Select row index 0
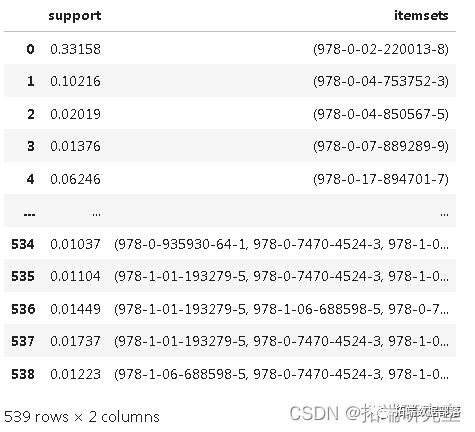The width and height of the screenshot is (475, 432). [x=30, y=49]
